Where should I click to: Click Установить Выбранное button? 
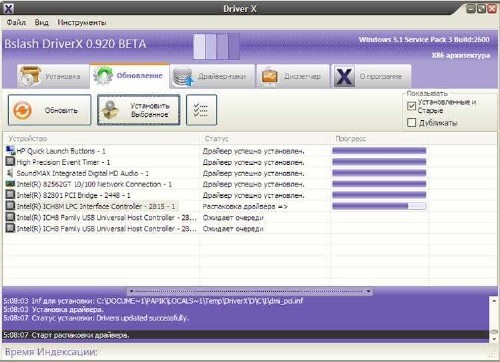138,110
